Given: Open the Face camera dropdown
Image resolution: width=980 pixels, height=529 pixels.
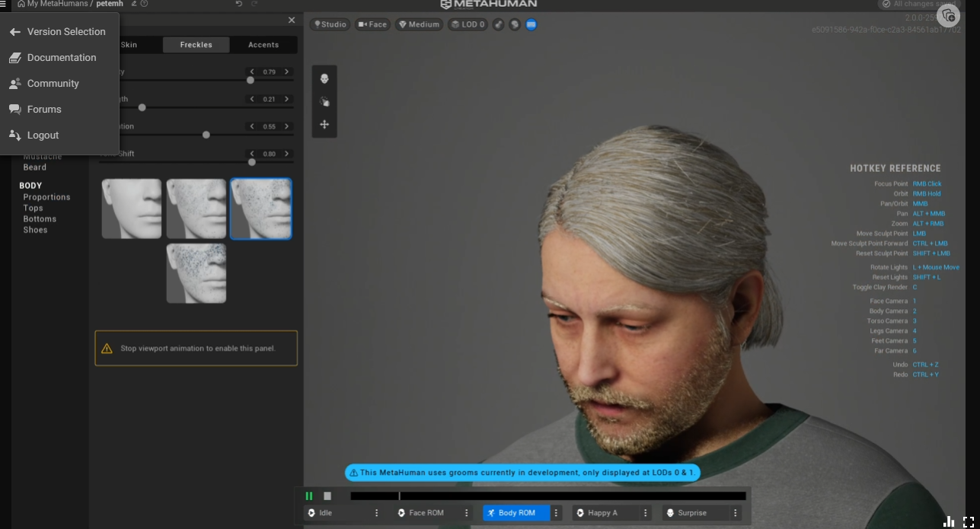Looking at the screenshot, I should click(x=373, y=24).
